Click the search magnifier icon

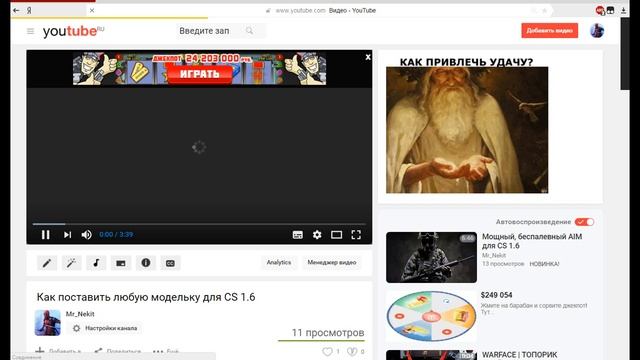coord(249,31)
